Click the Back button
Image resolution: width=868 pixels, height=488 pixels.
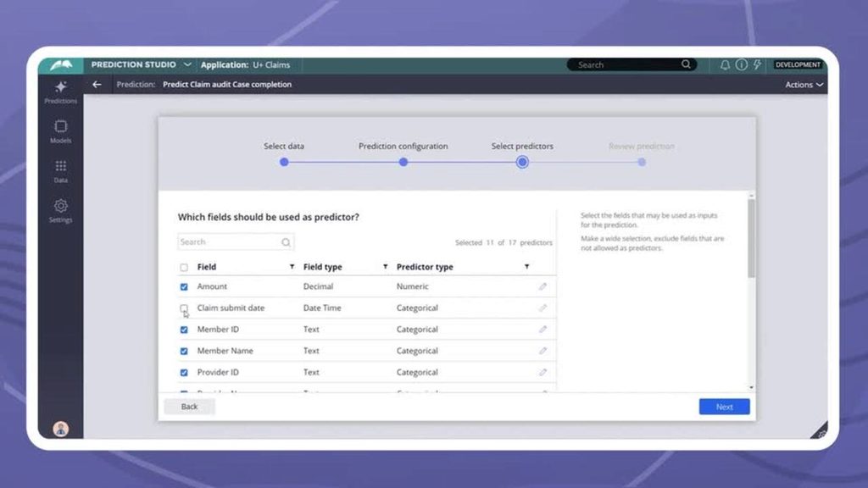coord(189,407)
